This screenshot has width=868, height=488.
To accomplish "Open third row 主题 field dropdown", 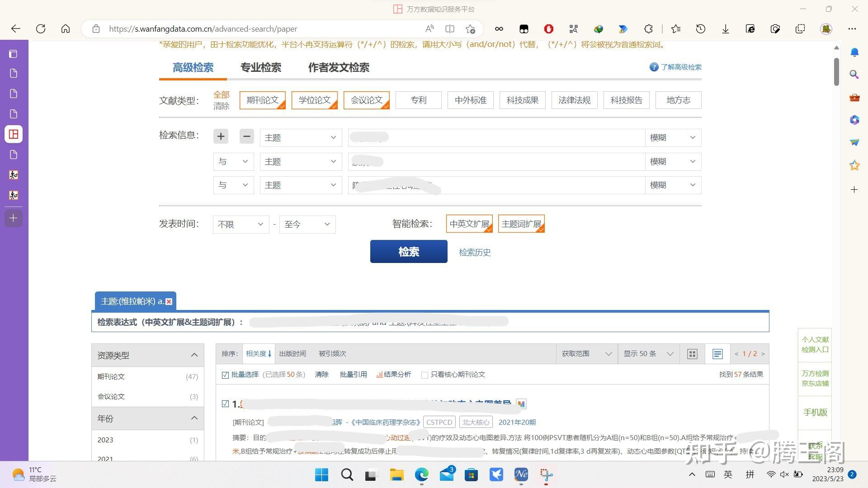I will pos(301,185).
